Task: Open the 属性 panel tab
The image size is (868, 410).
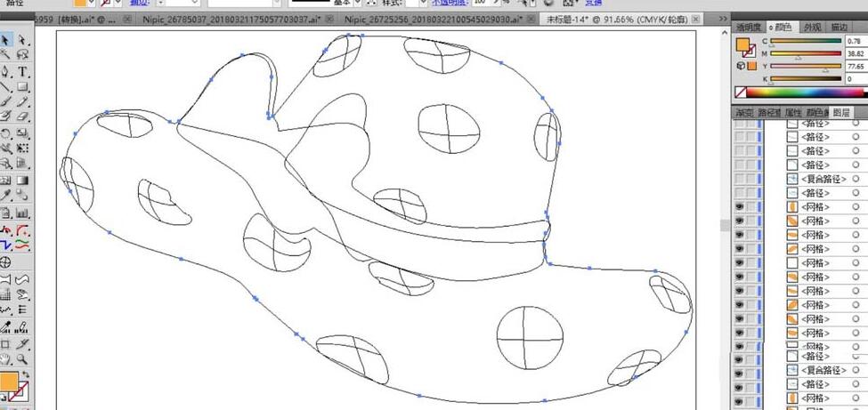Action: [792, 112]
